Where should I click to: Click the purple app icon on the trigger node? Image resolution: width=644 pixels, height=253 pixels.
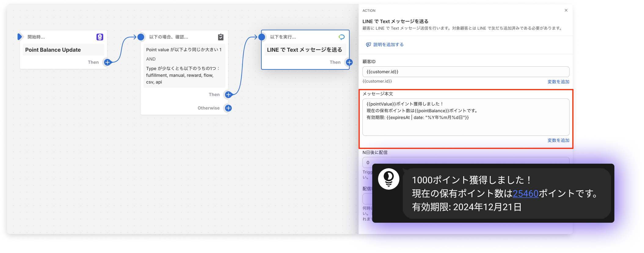pyautogui.click(x=100, y=37)
